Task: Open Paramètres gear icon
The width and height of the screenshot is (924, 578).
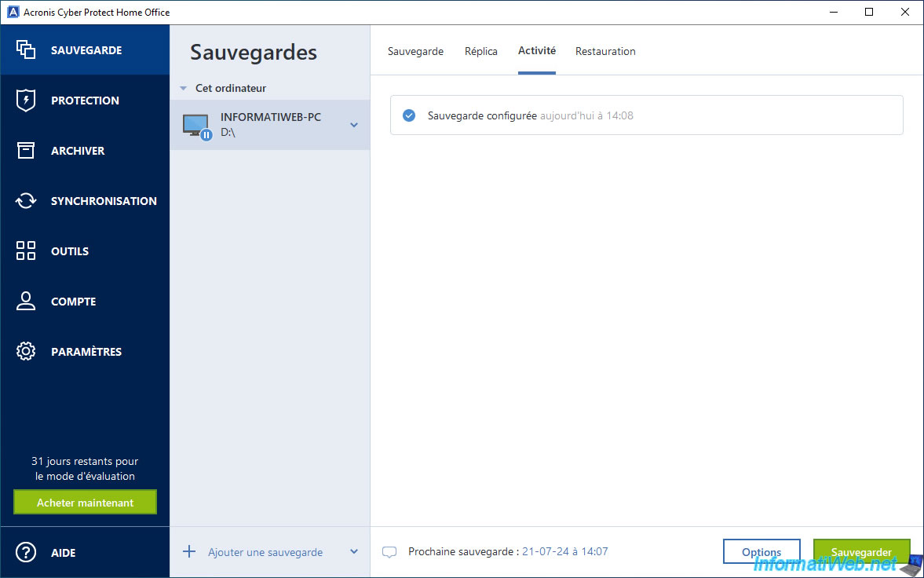Action: click(26, 352)
